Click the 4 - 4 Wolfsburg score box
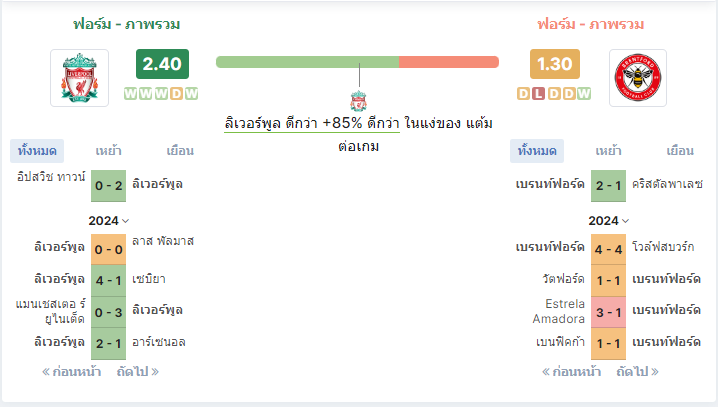The height and width of the screenshot is (407, 718). tap(608, 246)
